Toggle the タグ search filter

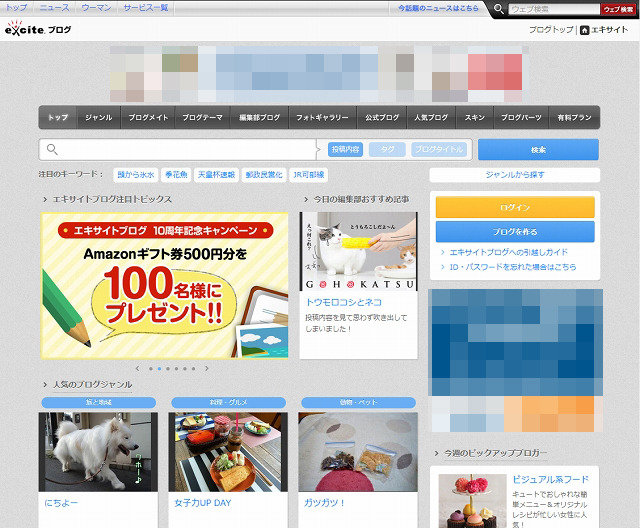[x=387, y=149]
